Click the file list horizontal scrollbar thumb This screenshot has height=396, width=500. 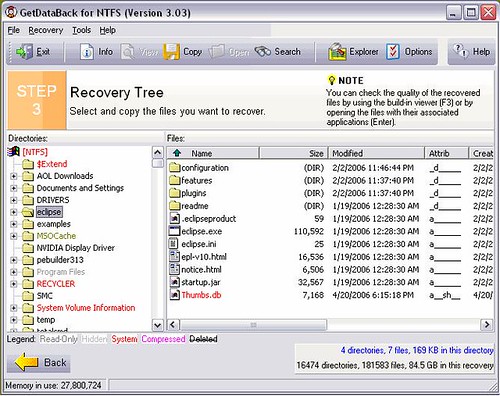pyautogui.click(x=253, y=324)
